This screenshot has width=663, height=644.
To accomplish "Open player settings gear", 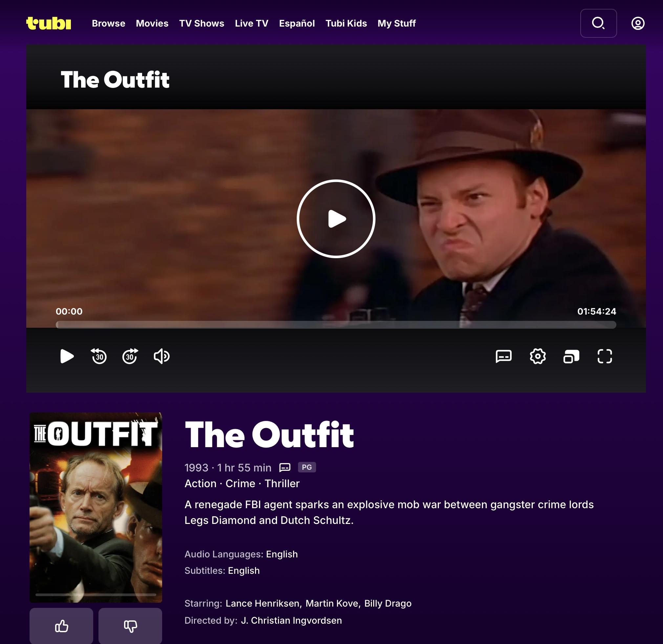I will [537, 356].
